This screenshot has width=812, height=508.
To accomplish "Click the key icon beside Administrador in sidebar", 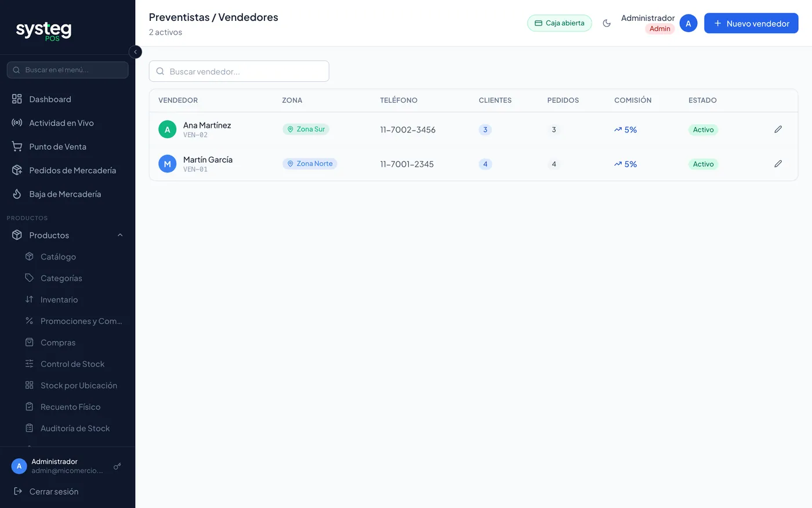I will 117,466.
